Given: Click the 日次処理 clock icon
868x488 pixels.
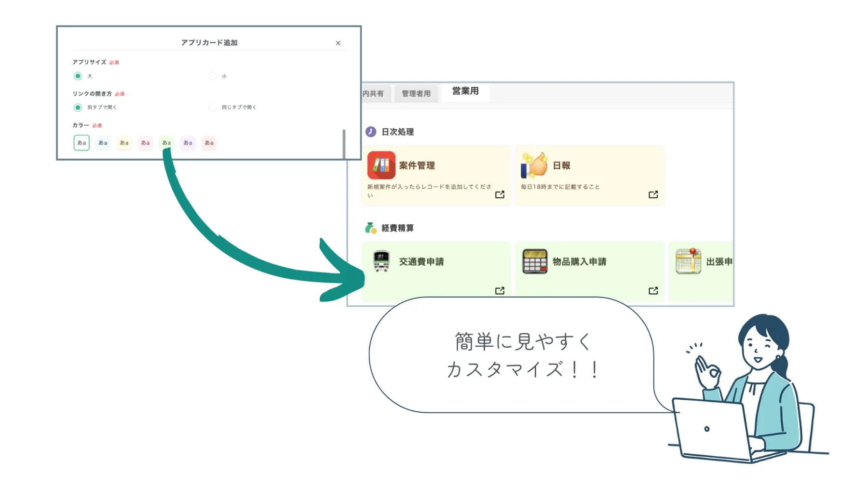Looking at the screenshot, I should 370,131.
